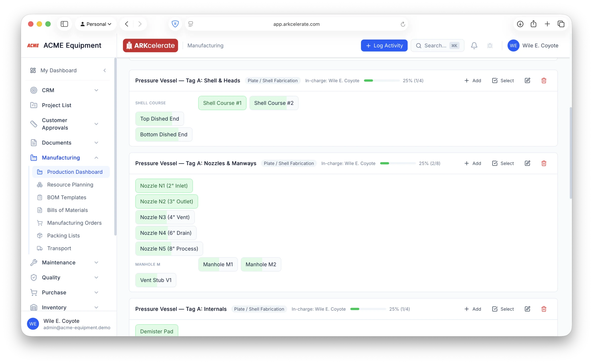Edit the Internals card with pencil icon

click(527, 309)
